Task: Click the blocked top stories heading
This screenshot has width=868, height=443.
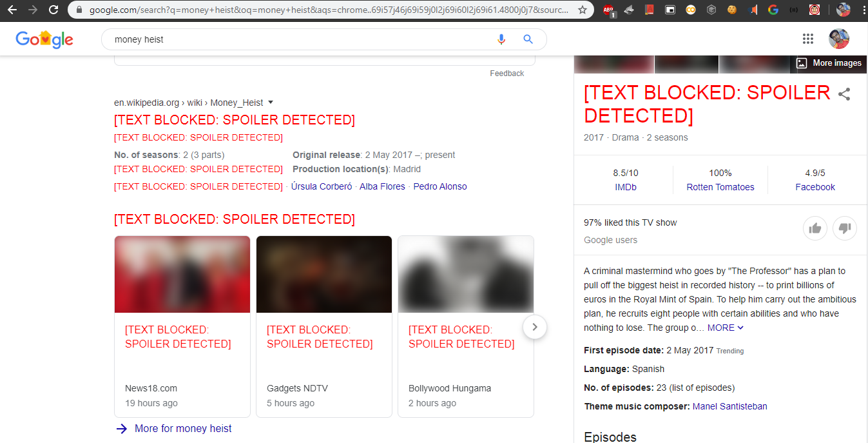Action: (x=235, y=219)
